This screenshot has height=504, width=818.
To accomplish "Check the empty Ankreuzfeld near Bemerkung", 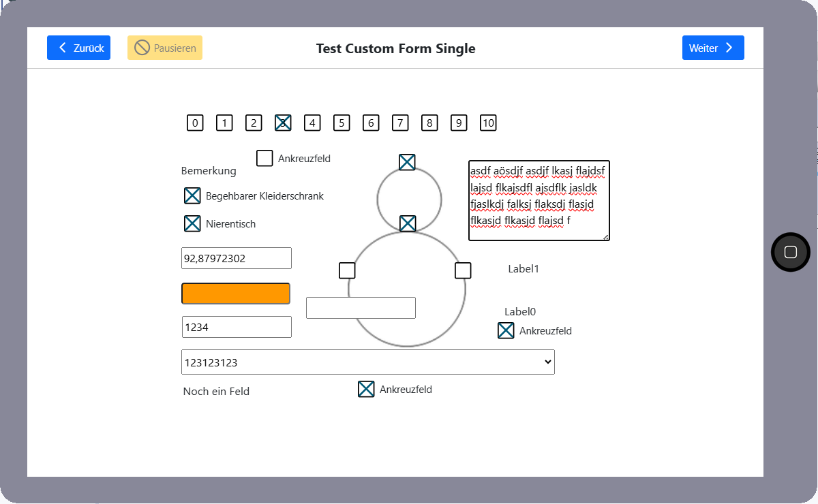I will 264,158.
